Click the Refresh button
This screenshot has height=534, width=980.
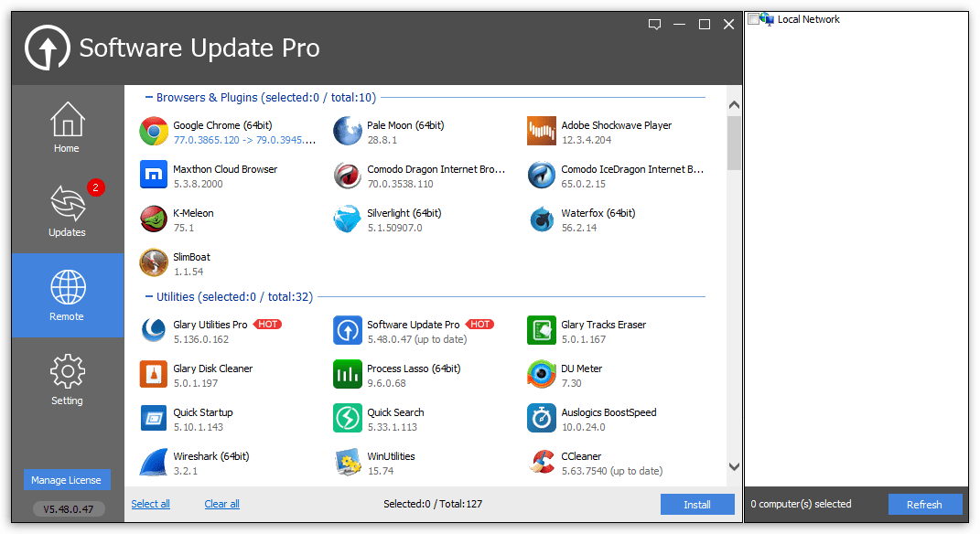tap(924, 505)
